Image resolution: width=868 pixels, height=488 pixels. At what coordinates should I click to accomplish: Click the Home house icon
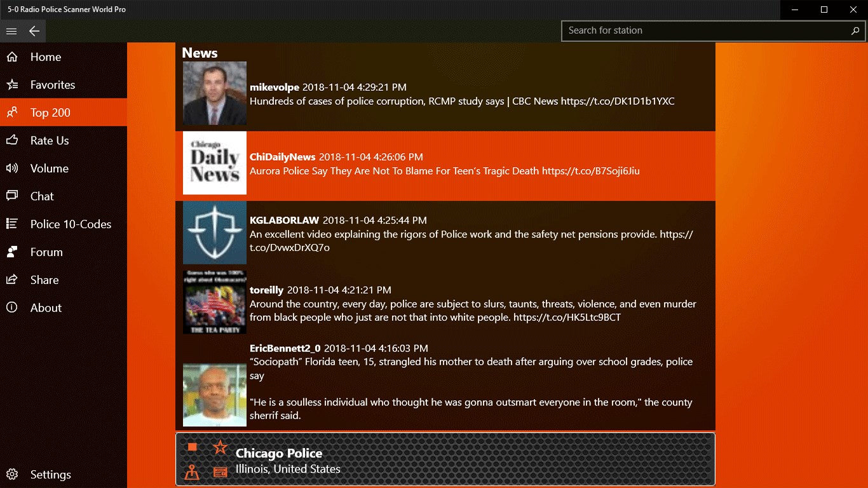point(11,57)
